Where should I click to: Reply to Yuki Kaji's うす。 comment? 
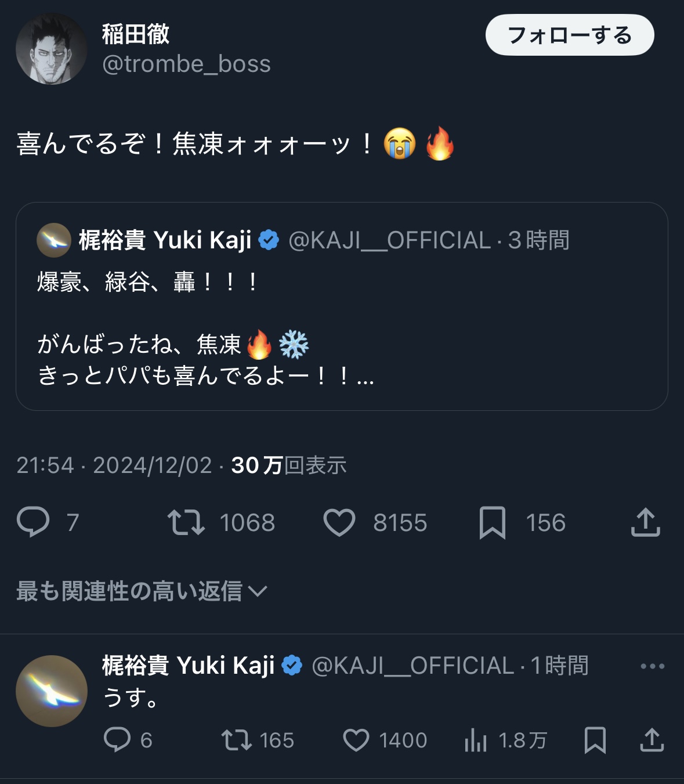pyautogui.click(x=117, y=740)
